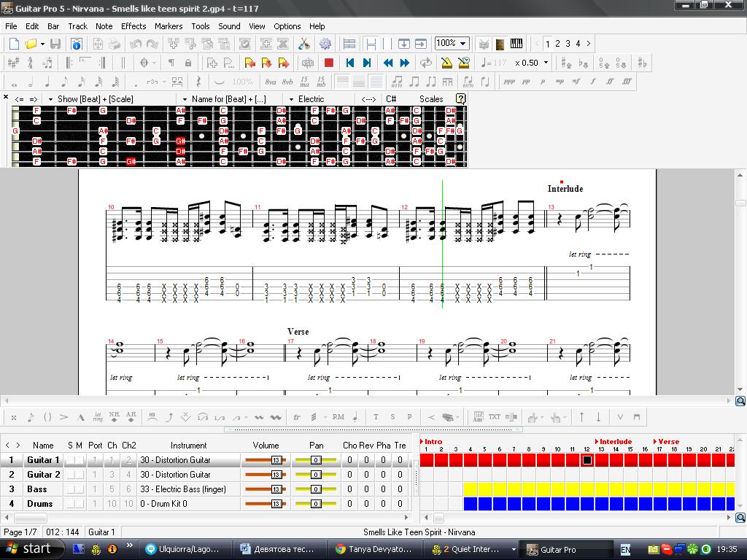Click the printer icon
This screenshot has height=560, width=747.
click(115, 44)
